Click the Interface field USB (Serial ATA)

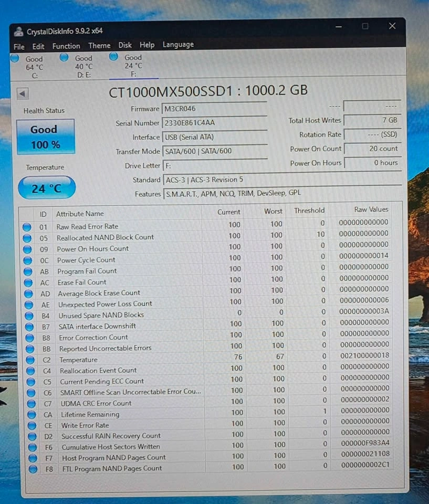pos(215,137)
